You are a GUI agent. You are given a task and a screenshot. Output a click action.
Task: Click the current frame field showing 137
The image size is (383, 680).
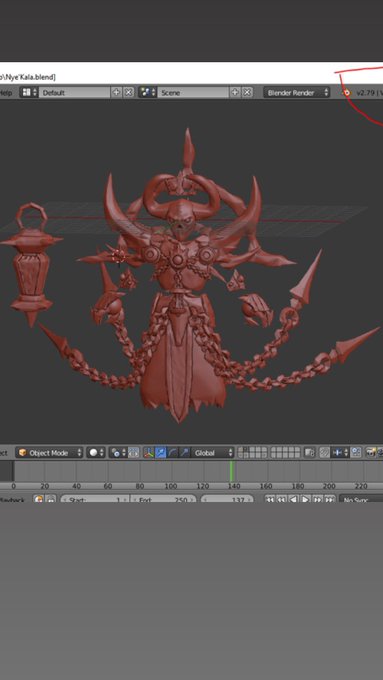(x=228, y=500)
